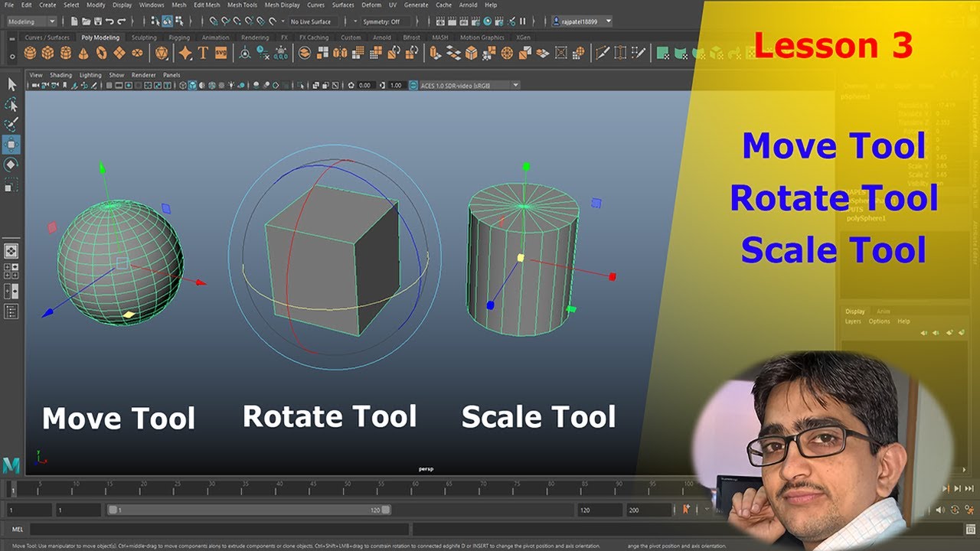Open the Mesh Tools menu

click(242, 5)
